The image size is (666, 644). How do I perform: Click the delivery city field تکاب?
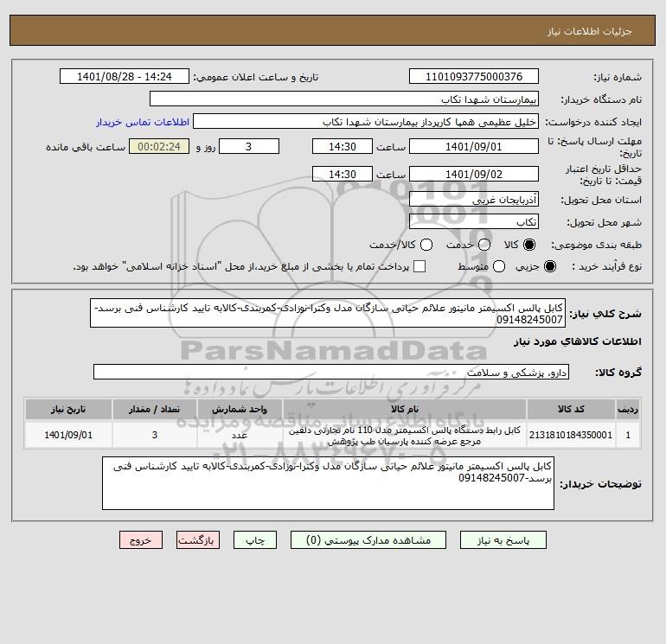click(474, 221)
